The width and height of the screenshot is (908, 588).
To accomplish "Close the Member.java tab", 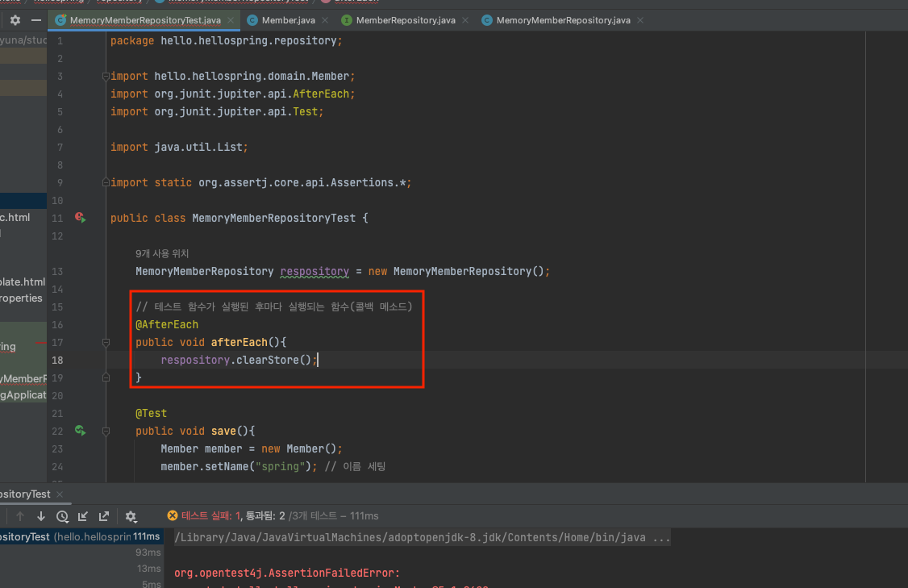I will pos(325,20).
